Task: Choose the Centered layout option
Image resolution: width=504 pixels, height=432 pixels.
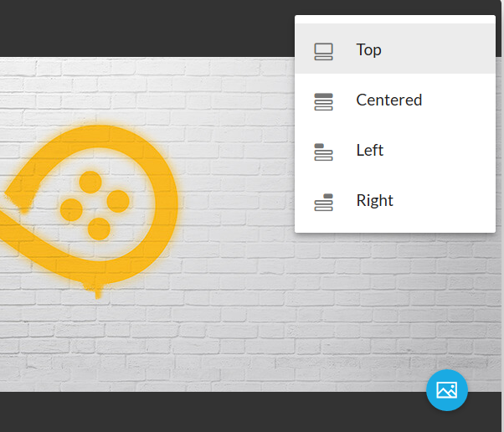Action: [x=394, y=99]
